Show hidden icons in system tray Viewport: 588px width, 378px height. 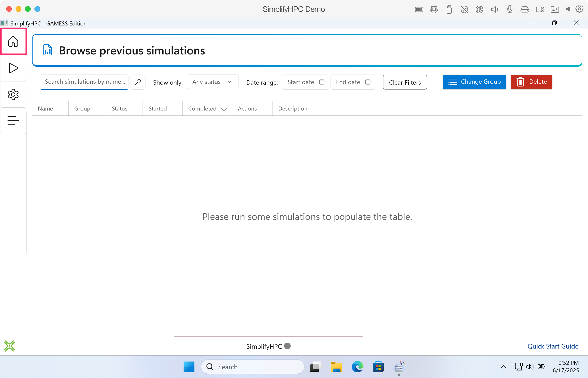coord(504,367)
